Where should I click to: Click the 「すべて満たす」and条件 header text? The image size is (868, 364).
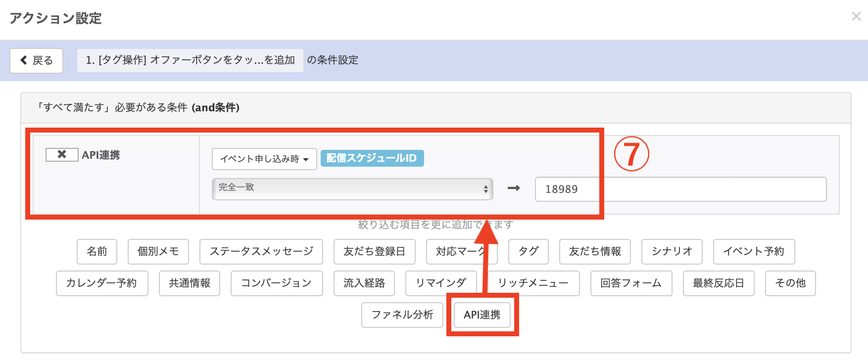click(139, 107)
